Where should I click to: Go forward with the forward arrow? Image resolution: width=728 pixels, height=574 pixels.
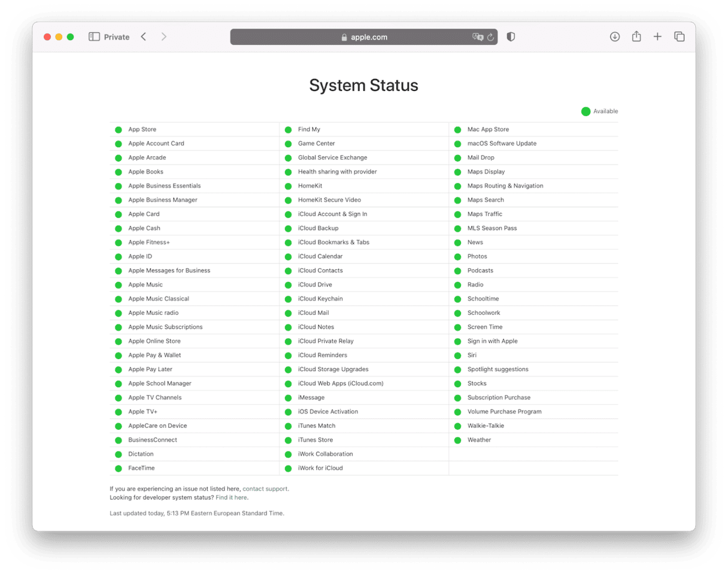[164, 37]
